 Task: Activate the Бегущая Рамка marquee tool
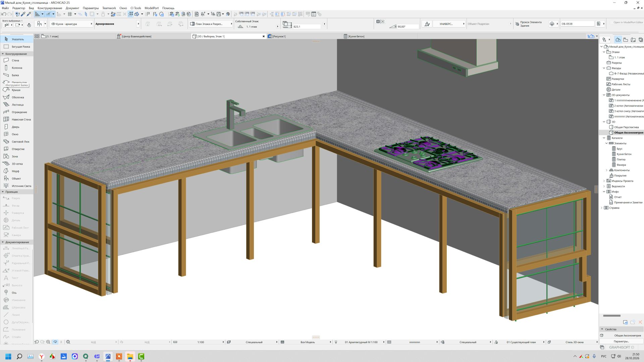(x=16, y=47)
